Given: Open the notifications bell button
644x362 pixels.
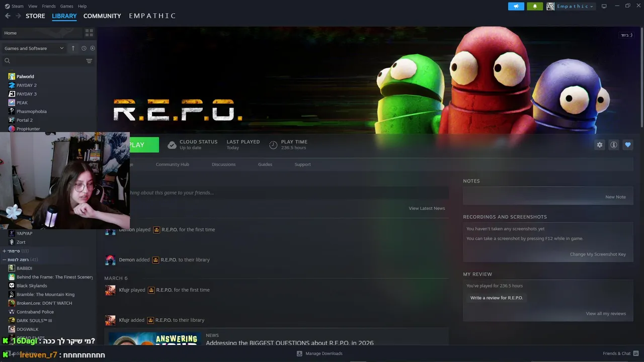Looking at the screenshot, I should 535,6.
